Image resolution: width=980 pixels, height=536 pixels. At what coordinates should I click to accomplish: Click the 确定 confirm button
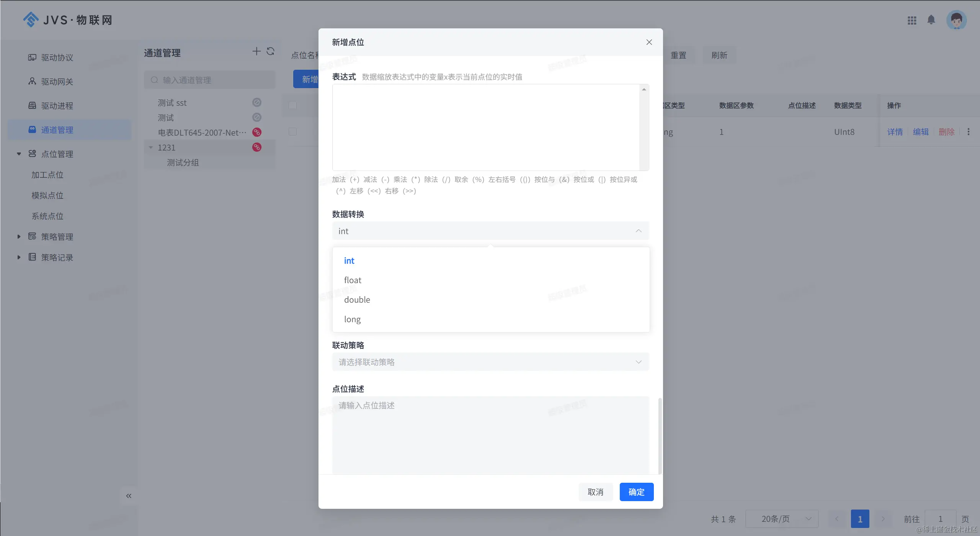(636, 492)
